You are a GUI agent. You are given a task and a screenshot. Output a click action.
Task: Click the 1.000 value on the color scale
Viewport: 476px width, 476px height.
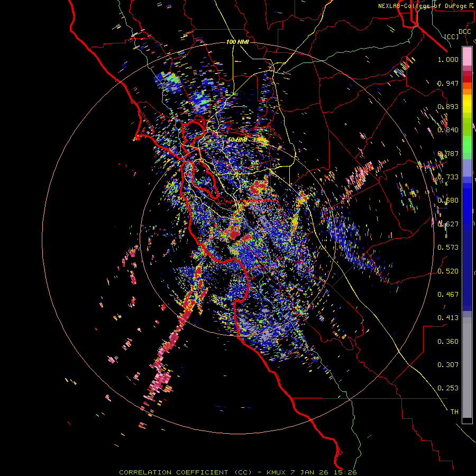pyautogui.click(x=448, y=59)
